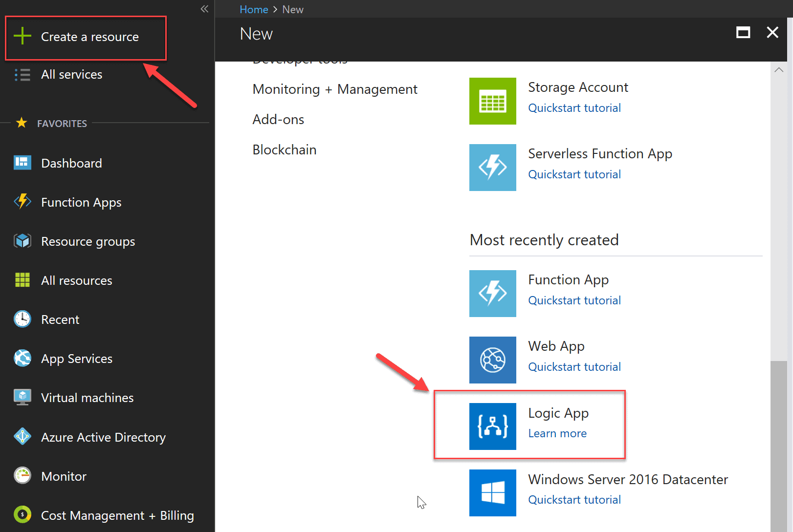Open Web App Quickstart tutorial link
This screenshot has height=532, width=793.
(x=574, y=367)
